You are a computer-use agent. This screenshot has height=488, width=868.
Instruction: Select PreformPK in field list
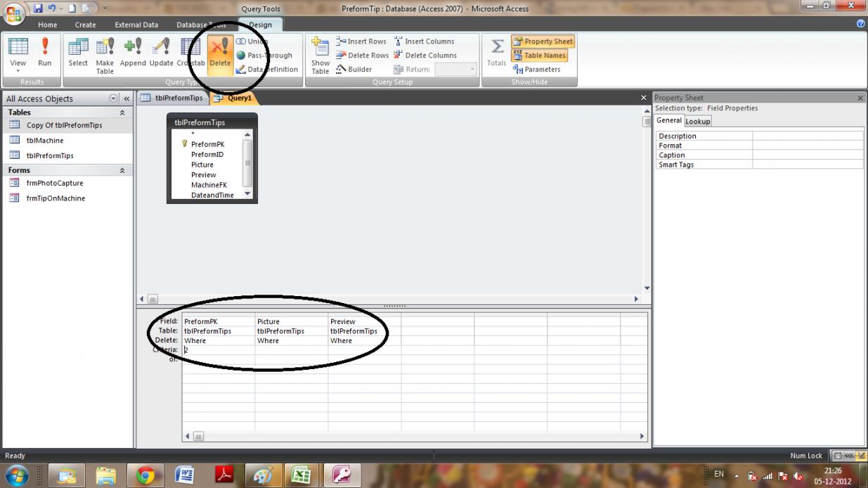tap(207, 144)
